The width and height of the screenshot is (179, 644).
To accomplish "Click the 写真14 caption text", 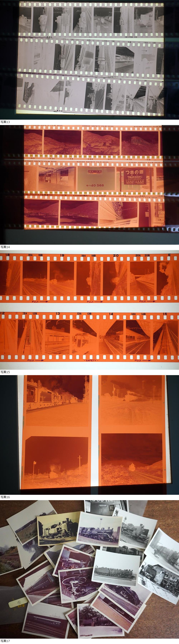I will coord(5,247).
